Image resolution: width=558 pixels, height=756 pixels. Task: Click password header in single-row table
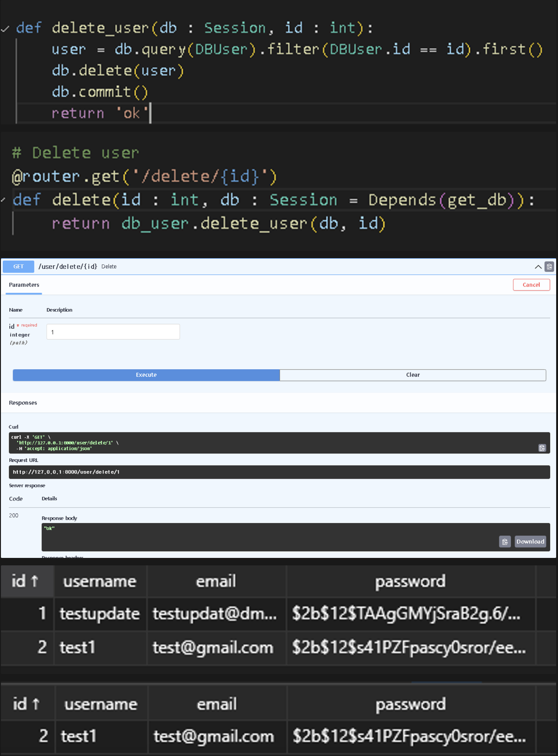tap(410, 704)
